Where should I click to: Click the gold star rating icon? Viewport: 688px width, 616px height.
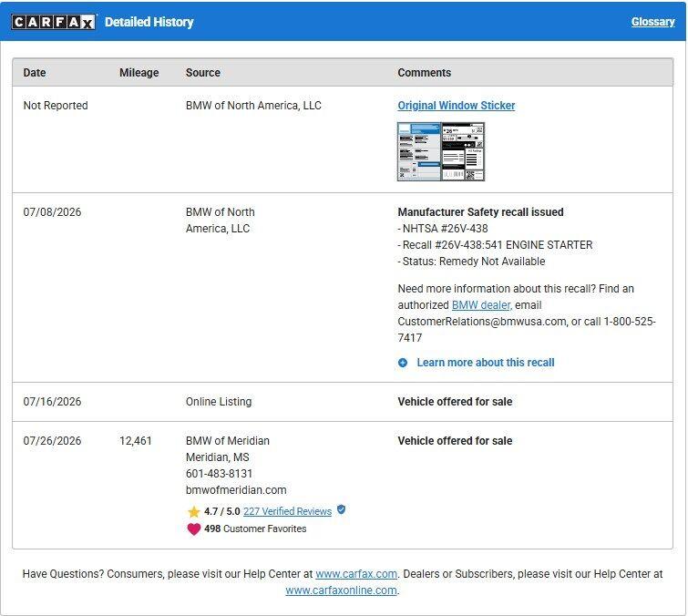193,511
